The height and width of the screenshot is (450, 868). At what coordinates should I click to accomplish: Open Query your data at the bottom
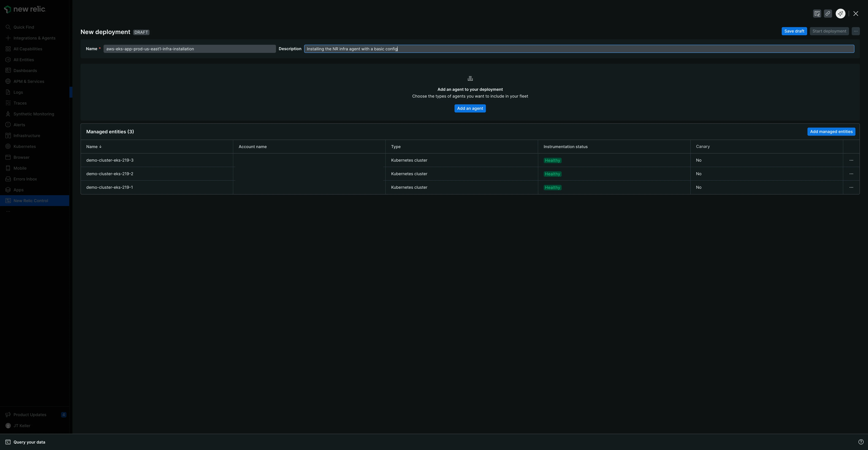coord(30,442)
